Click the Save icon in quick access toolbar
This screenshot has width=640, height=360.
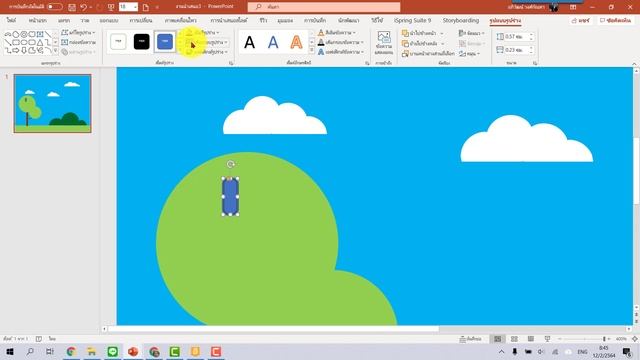72,7
